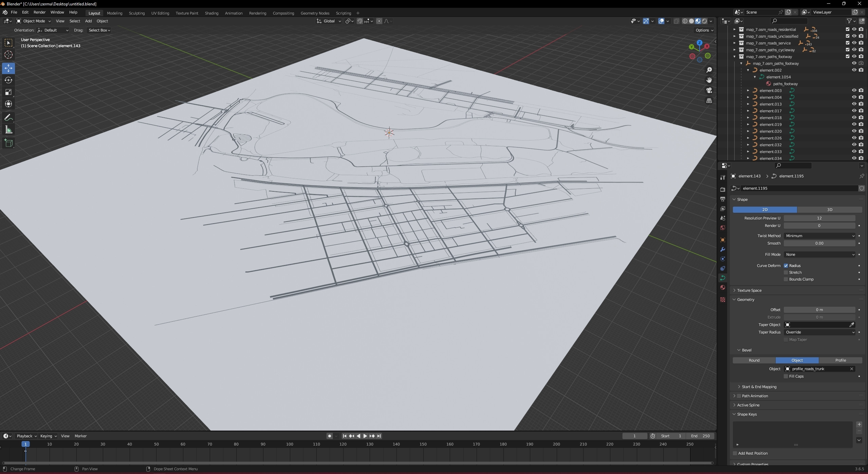Screen dimensions: 868x474
Task: Open the Render properties tab
Action: pos(723,189)
